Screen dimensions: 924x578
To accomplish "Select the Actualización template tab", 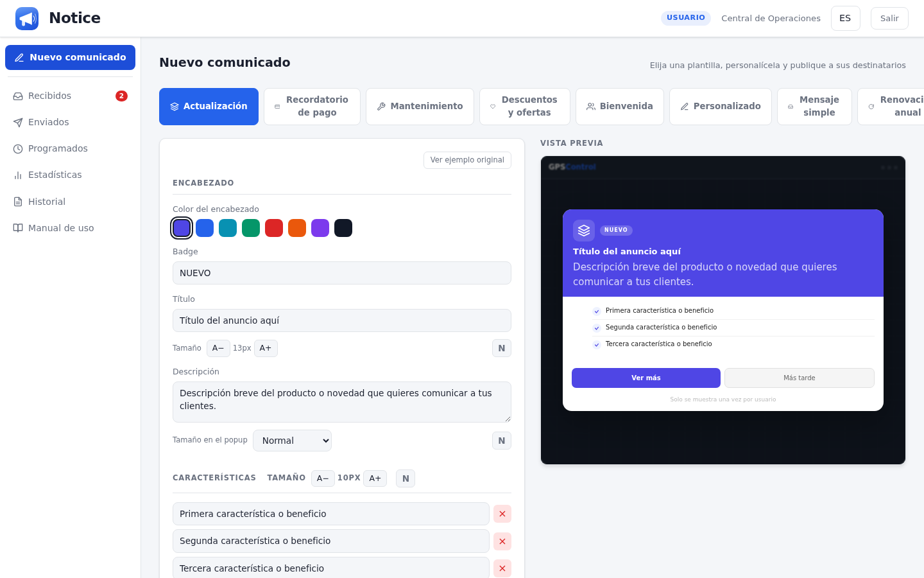I will coord(209,107).
